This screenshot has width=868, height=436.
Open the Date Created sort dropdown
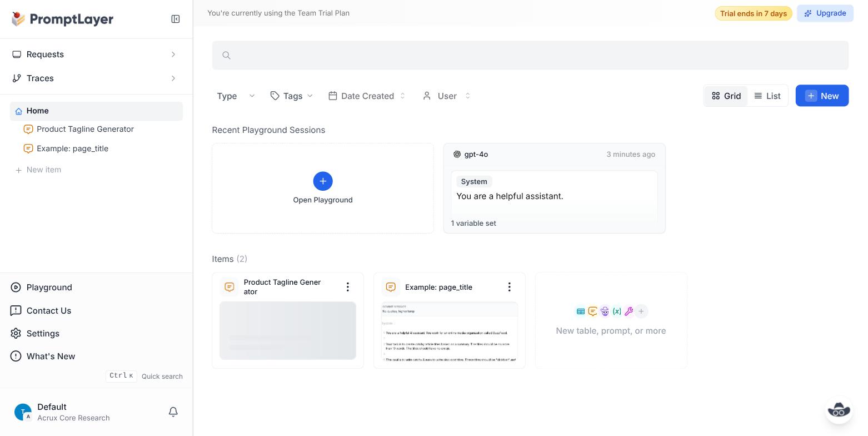click(x=367, y=96)
